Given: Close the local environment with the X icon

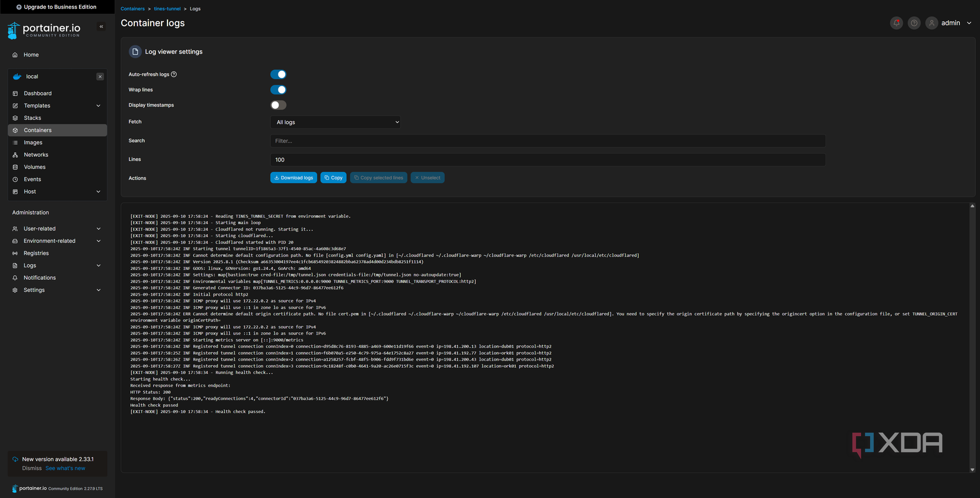Looking at the screenshot, I should coord(100,77).
